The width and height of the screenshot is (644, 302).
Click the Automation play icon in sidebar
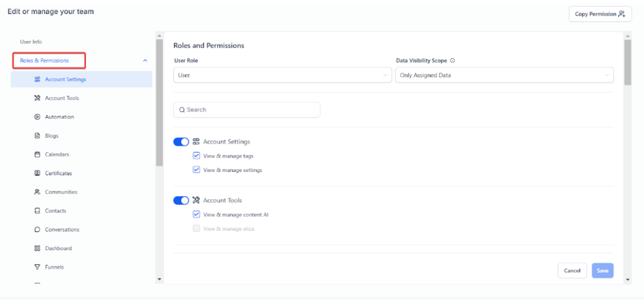tap(37, 117)
